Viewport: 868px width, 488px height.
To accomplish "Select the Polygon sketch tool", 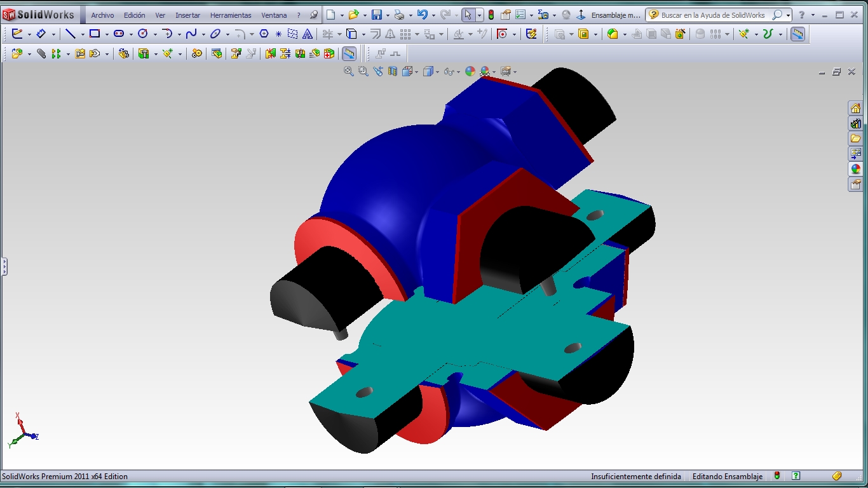I will tap(264, 34).
